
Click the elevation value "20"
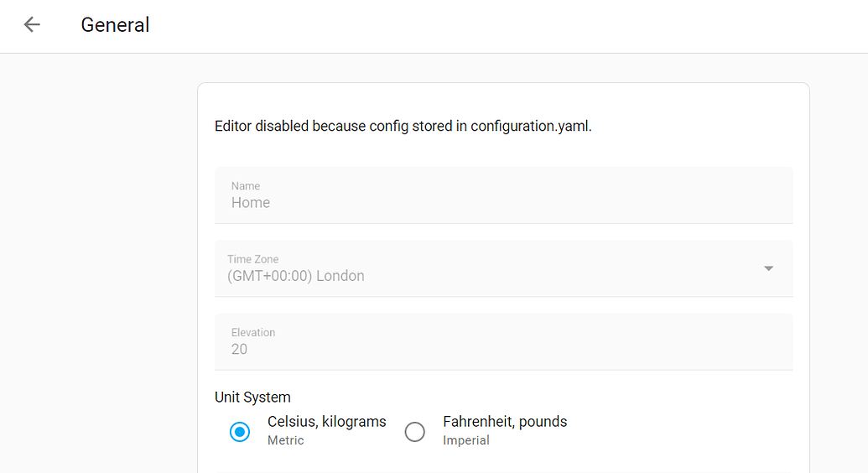[240, 350]
